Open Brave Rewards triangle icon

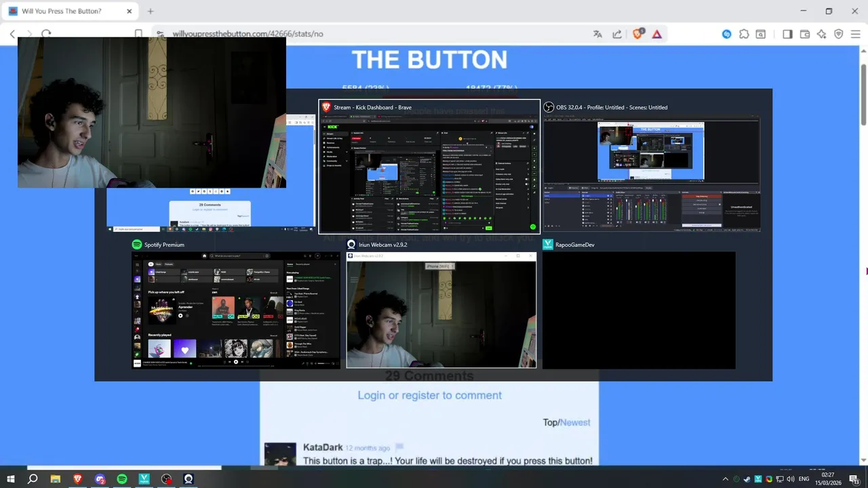[x=657, y=34]
